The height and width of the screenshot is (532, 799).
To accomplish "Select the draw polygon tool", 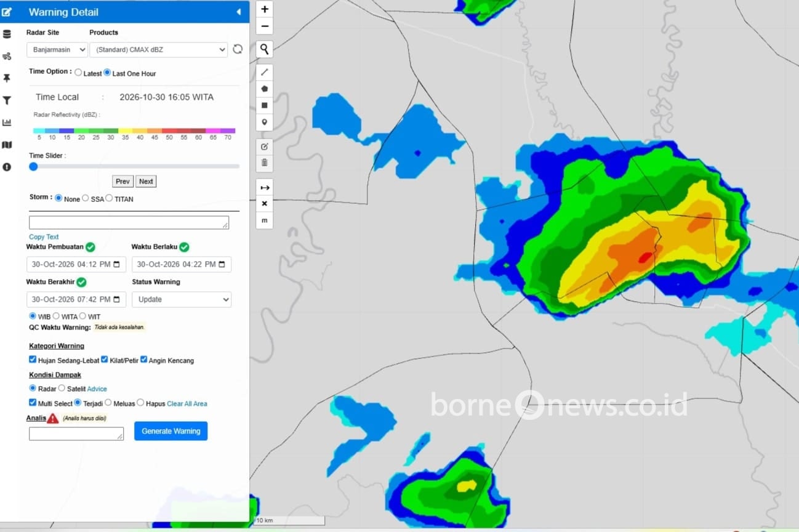I will tap(265, 89).
